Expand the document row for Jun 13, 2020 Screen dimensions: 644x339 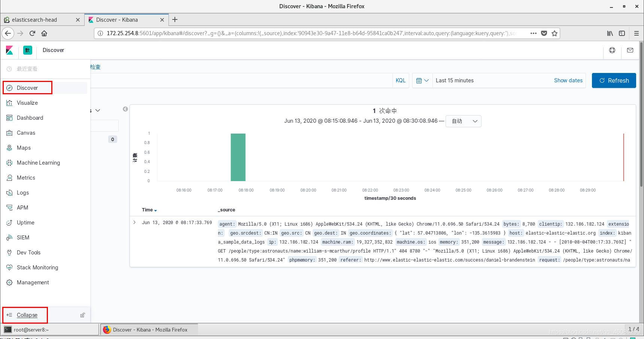(134, 223)
